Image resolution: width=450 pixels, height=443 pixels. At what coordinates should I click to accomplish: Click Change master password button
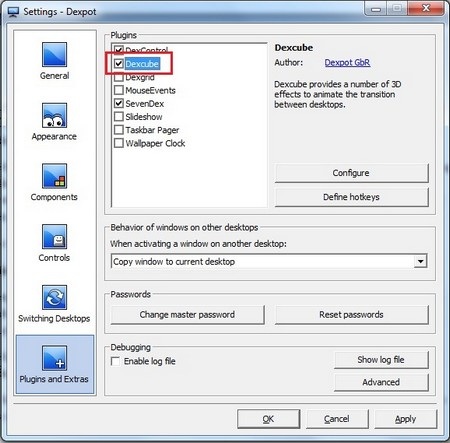(187, 315)
